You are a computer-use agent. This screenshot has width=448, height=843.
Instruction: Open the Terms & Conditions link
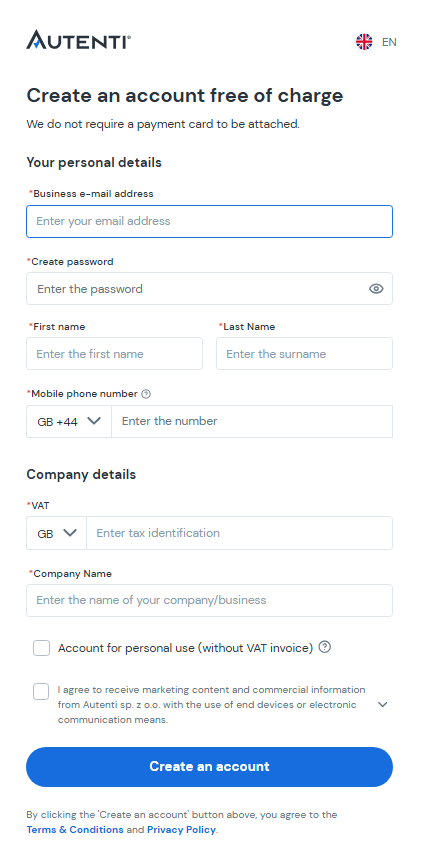click(75, 830)
